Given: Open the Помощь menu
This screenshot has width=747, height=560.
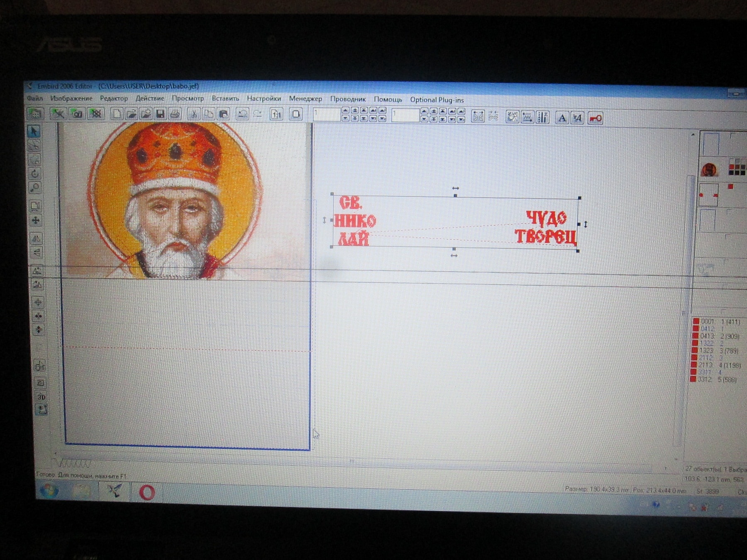Looking at the screenshot, I should click(388, 100).
